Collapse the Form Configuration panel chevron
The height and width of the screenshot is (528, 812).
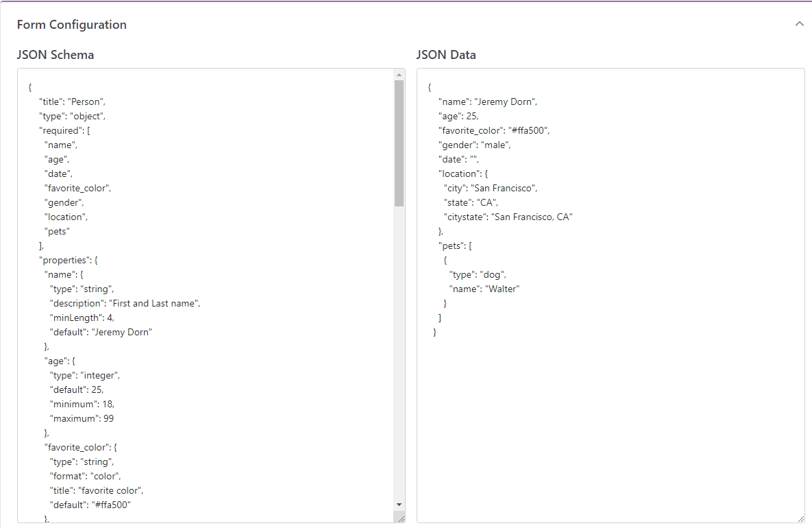coord(800,24)
